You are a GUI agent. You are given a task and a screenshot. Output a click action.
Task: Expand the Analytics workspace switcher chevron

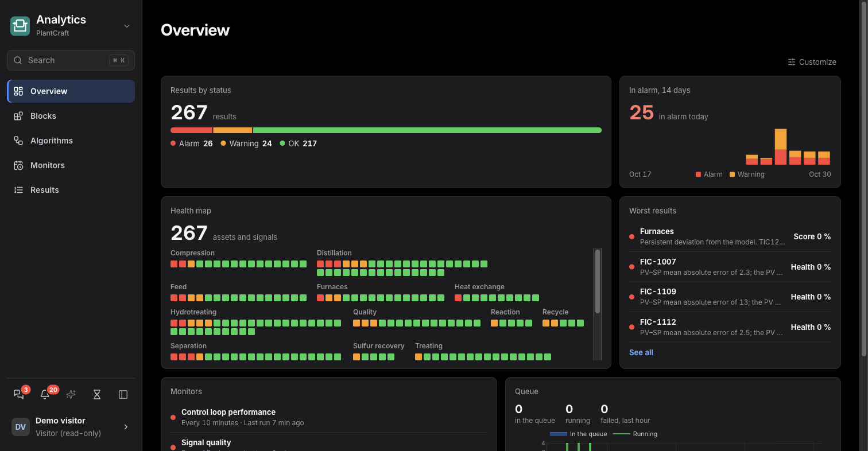pos(127,26)
